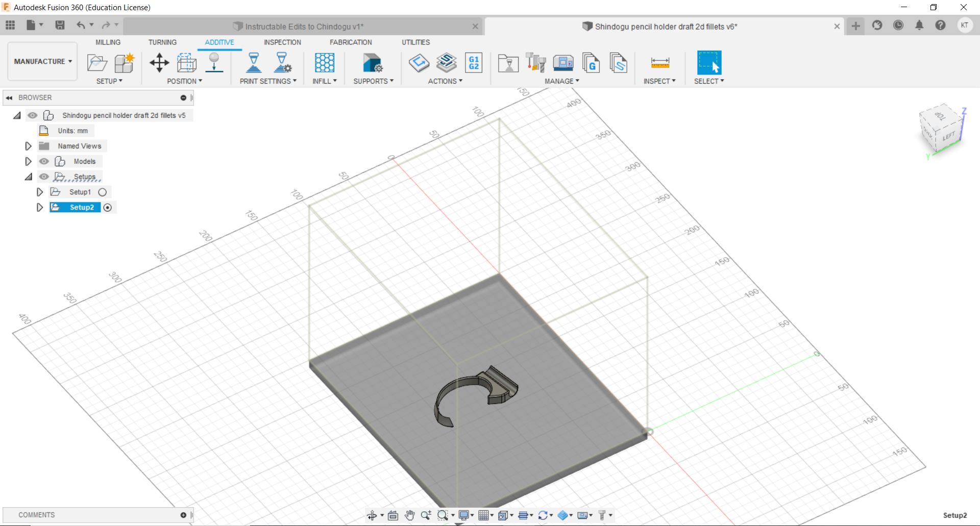Viewport: 980px width, 526px height.
Task: Open the SETUP dropdown menu
Action: (x=109, y=81)
